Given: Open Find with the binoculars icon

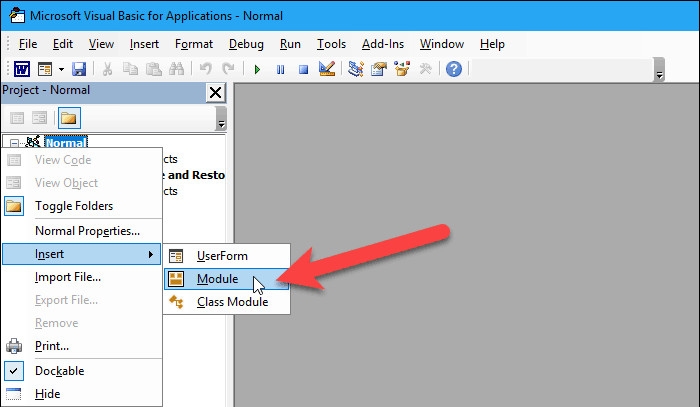Looking at the screenshot, I should click(177, 69).
